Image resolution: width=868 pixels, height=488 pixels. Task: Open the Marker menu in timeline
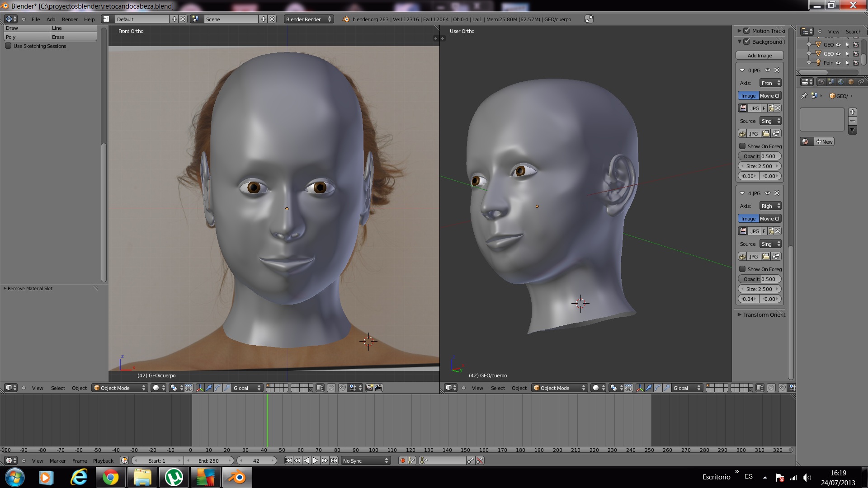57,461
